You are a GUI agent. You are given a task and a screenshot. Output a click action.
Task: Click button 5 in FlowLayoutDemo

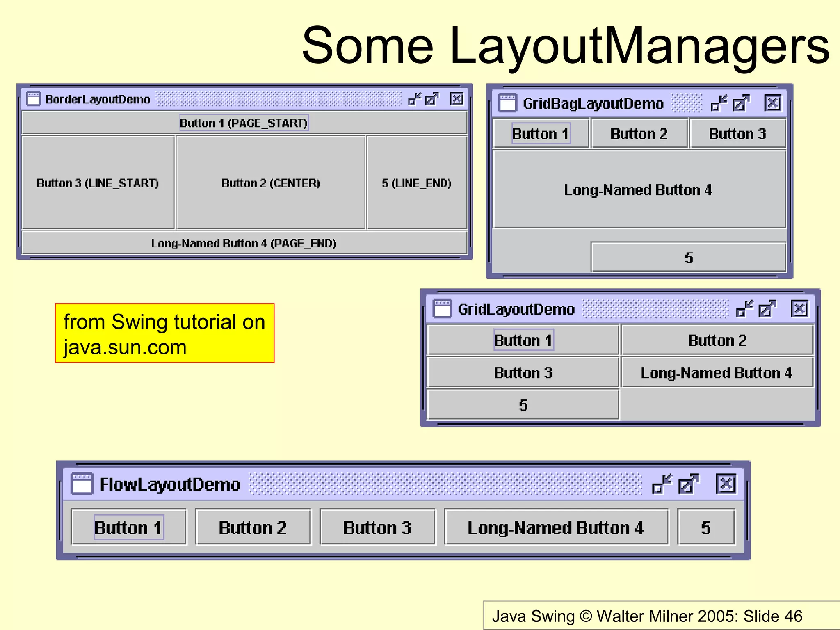pos(706,527)
